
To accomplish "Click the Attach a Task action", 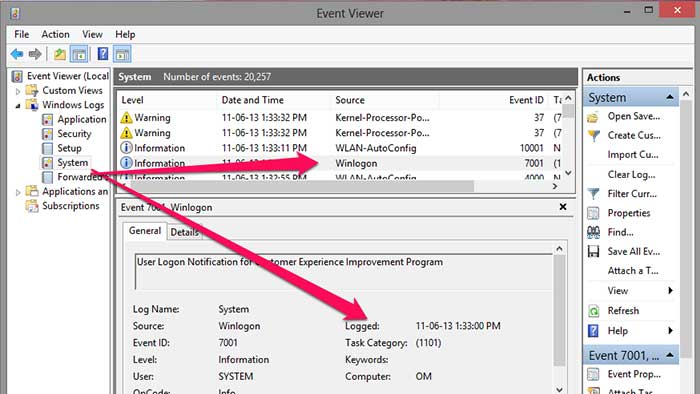I will click(633, 271).
